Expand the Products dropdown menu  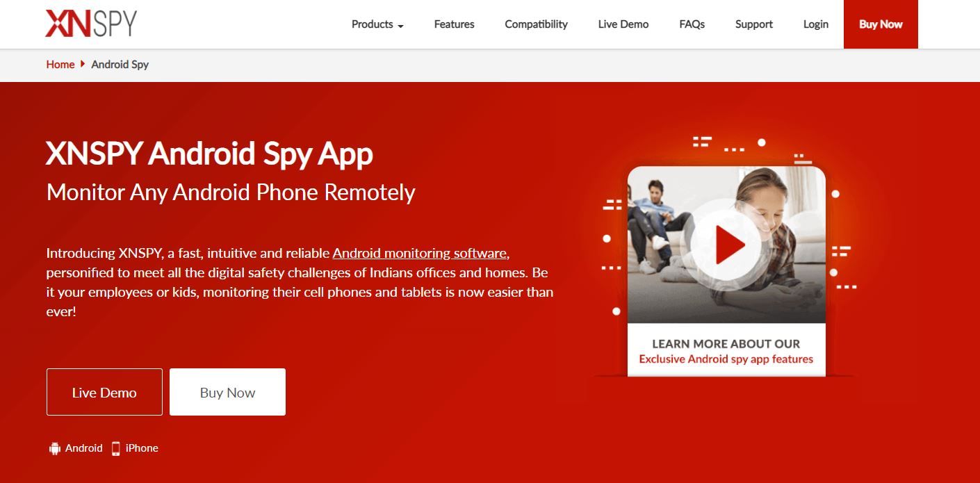pyautogui.click(x=377, y=24)
